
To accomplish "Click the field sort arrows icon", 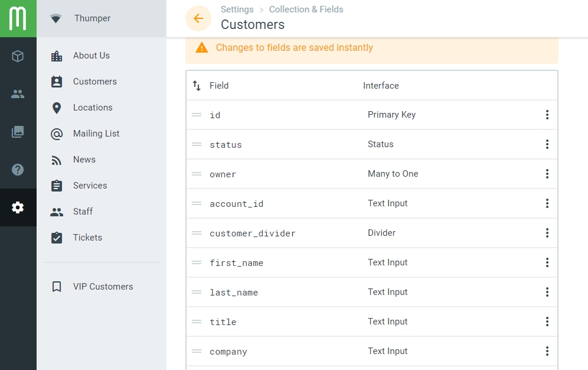I will (197, 86).
